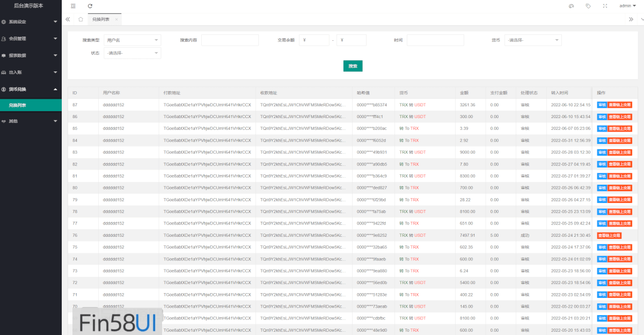Click the refresh icon in the top bar
The width and height of the screenshot is (644, 335).
90,6
